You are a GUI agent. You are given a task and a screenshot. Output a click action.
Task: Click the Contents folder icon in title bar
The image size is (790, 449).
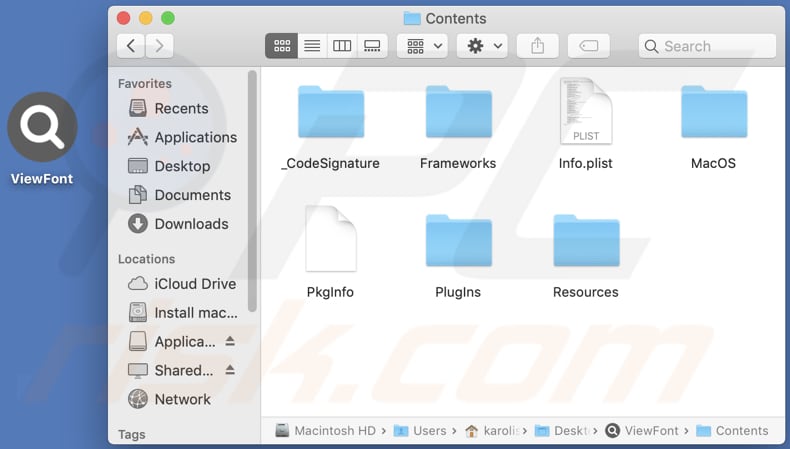coord(412,19)
